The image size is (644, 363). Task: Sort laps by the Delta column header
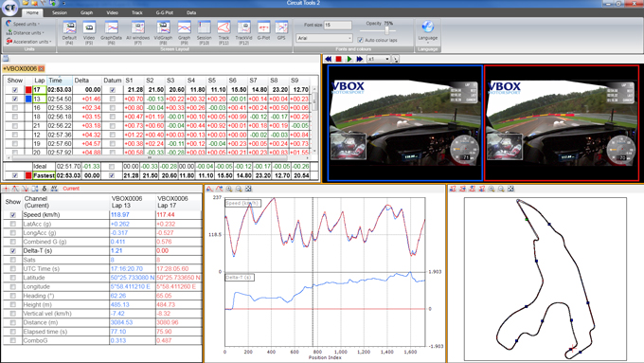click(x=87, y=81)
